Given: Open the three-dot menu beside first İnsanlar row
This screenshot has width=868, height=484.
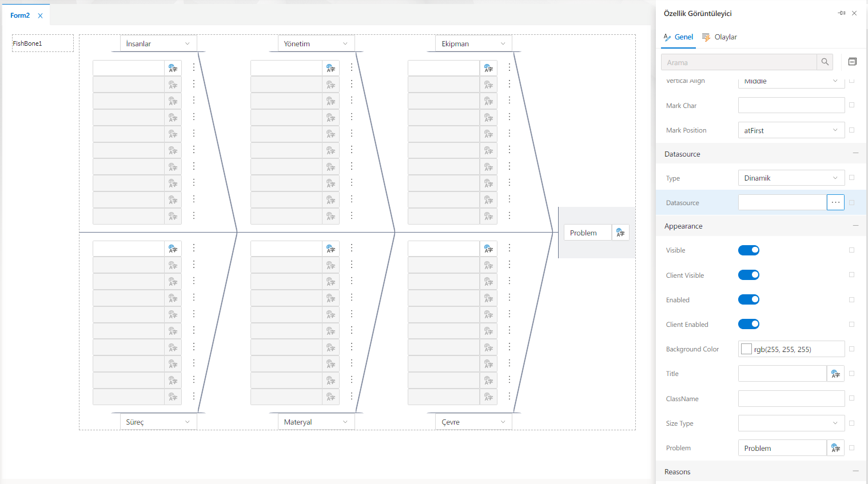Looking at the screenshot, I should tap(194, 67).
